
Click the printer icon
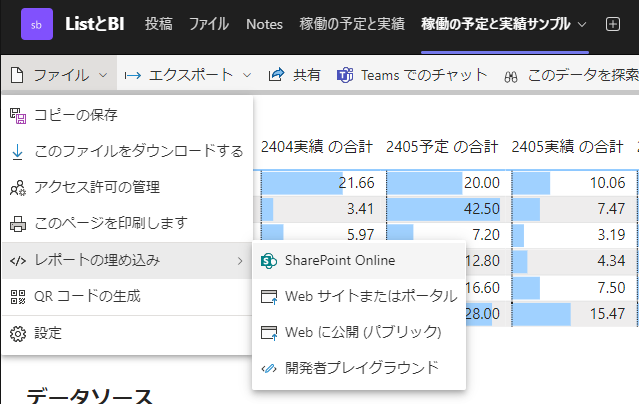click(x=18, y=224)
